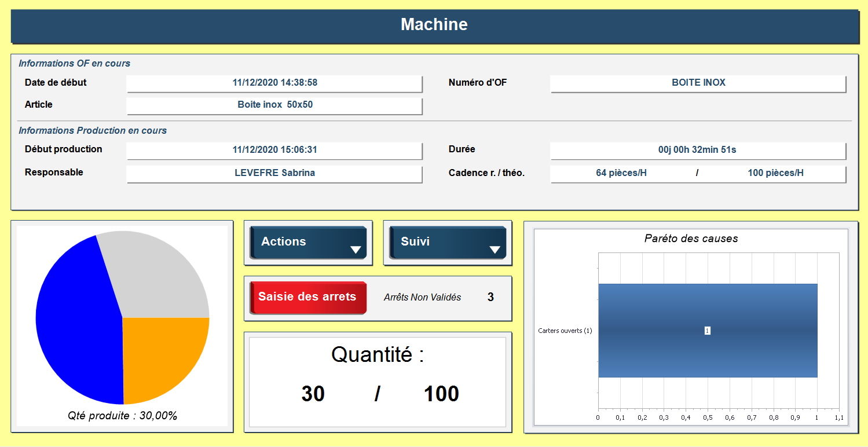868x447 pixels.
Task: Select the Article field 'Boite inox 50x50'
Action: point(274,105)
